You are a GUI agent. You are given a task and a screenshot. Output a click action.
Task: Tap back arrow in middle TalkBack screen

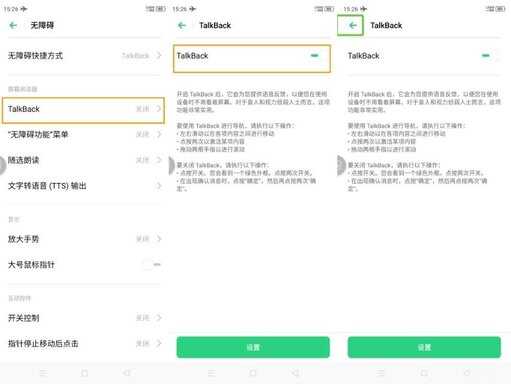tap(182, 25)
